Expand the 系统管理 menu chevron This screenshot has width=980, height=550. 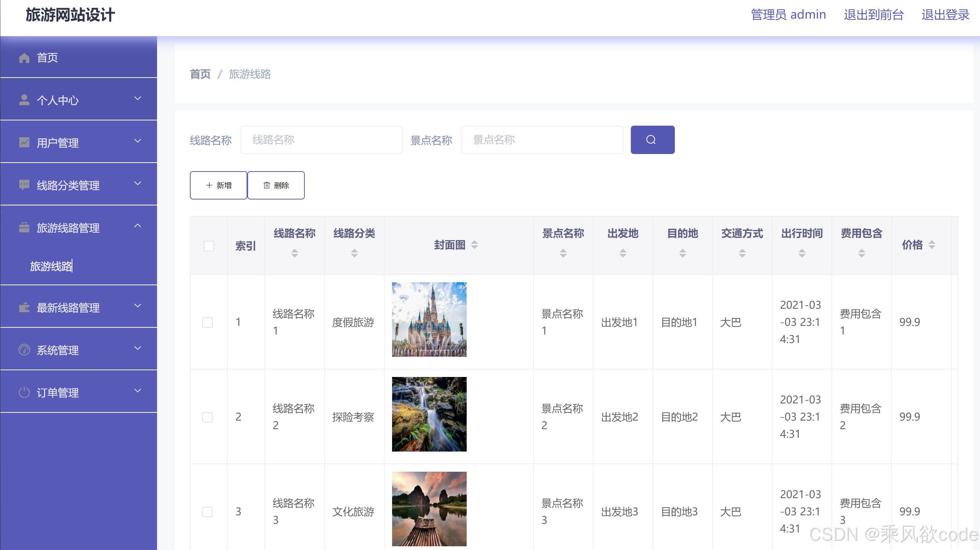(x=138, y=348)
